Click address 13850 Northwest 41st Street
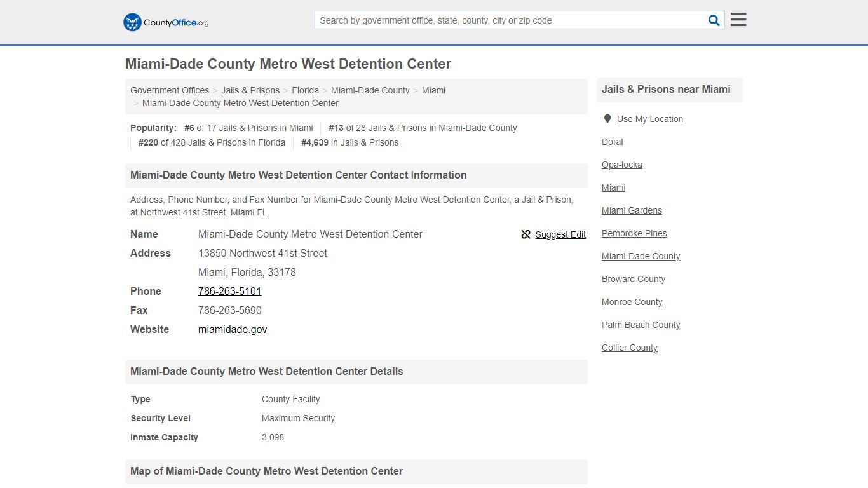 point(263,253)
